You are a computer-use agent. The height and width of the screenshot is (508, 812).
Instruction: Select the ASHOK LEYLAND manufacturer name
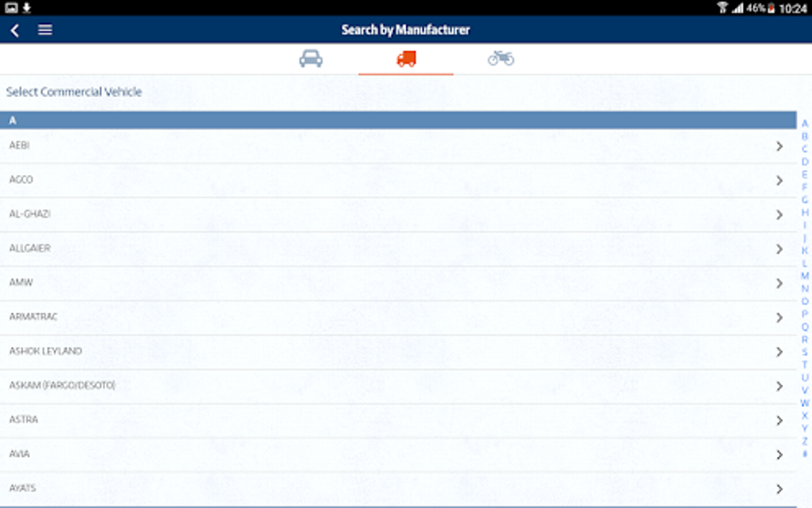point(45,350)
